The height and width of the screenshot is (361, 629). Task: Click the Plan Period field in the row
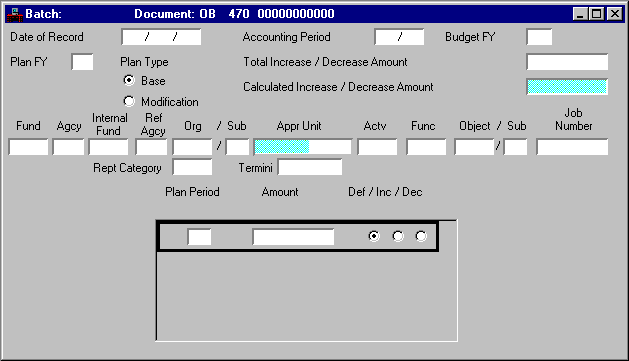tap(199, 237)
